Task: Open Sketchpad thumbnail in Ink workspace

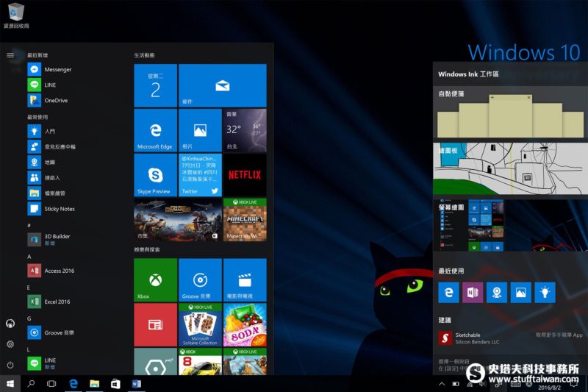Action: 510,168
